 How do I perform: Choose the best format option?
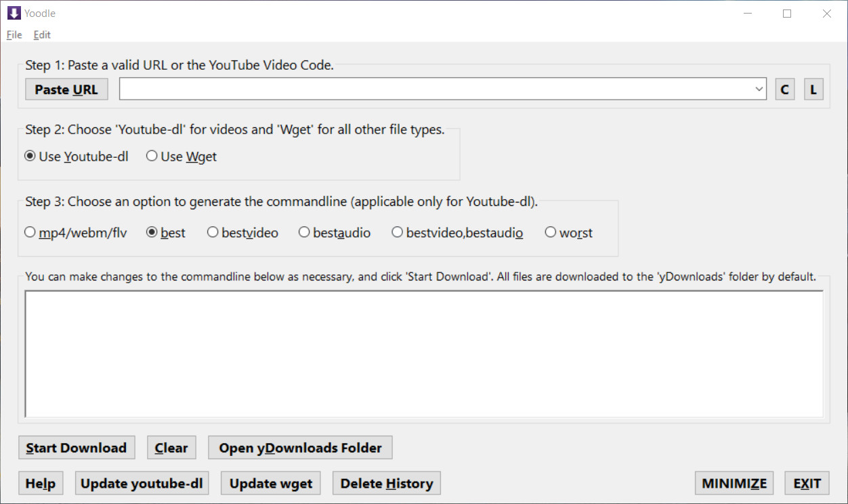tap(166, 232)
